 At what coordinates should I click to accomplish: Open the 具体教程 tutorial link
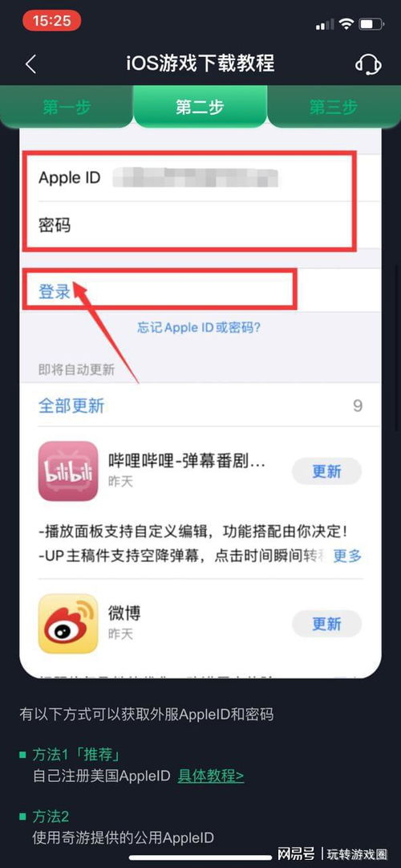coord(211,776)
